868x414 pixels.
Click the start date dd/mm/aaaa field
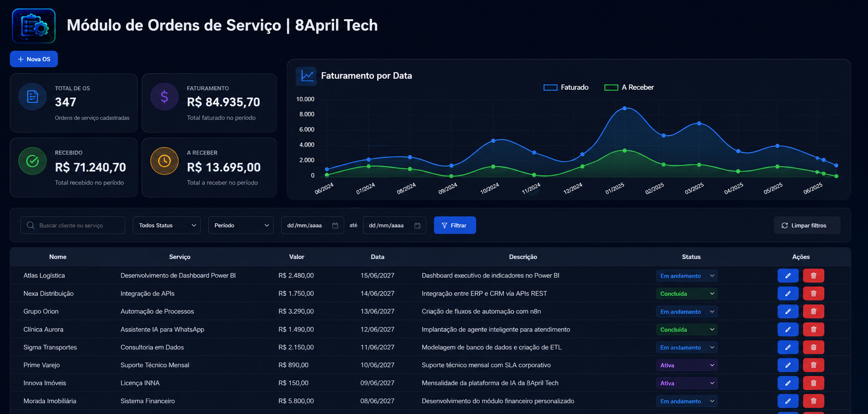312,225
